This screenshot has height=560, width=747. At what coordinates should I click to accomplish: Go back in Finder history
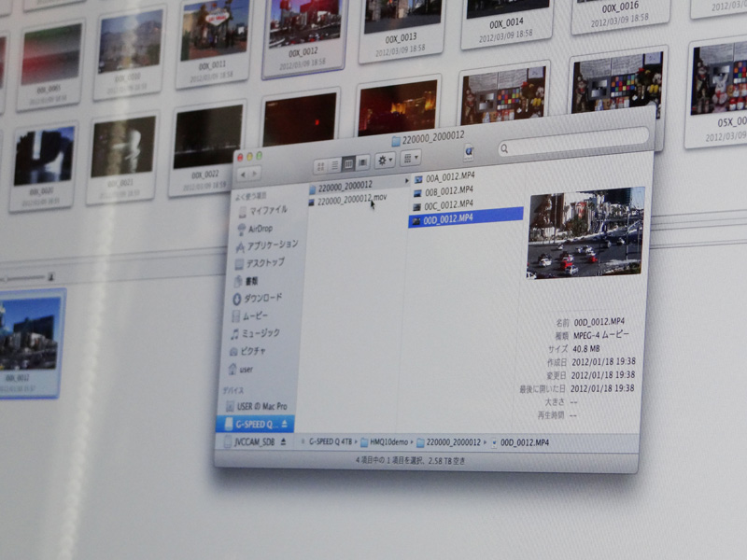click(244, 175)
